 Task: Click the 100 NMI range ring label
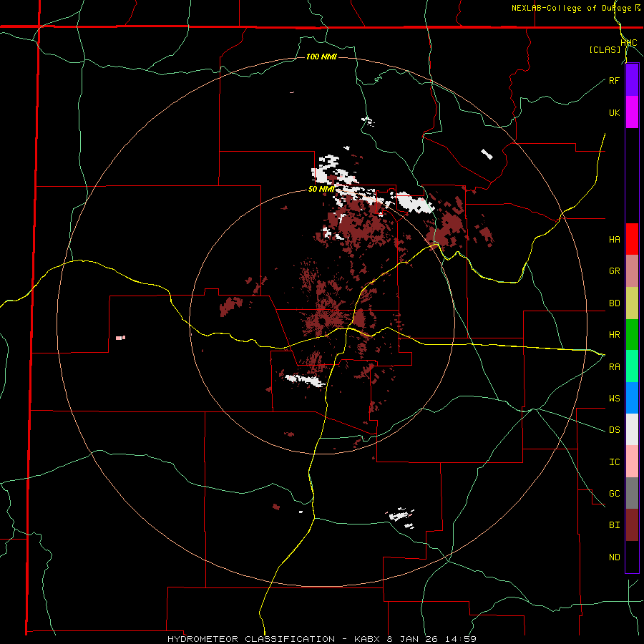coord(321,57)
